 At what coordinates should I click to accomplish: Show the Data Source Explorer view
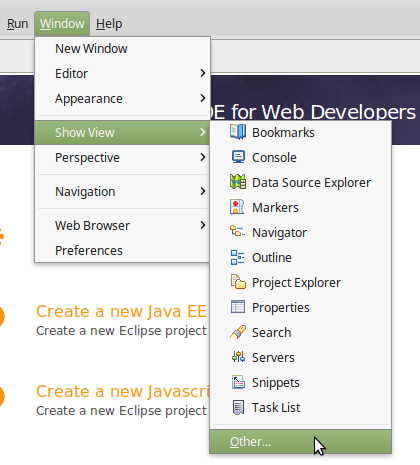point(300,182)
